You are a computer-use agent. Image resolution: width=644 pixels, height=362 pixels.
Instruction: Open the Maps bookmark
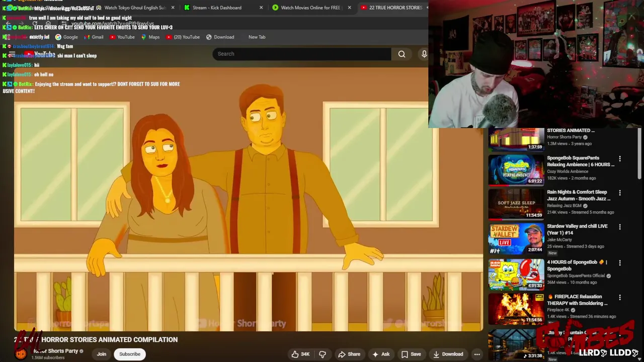click(150, 37)
